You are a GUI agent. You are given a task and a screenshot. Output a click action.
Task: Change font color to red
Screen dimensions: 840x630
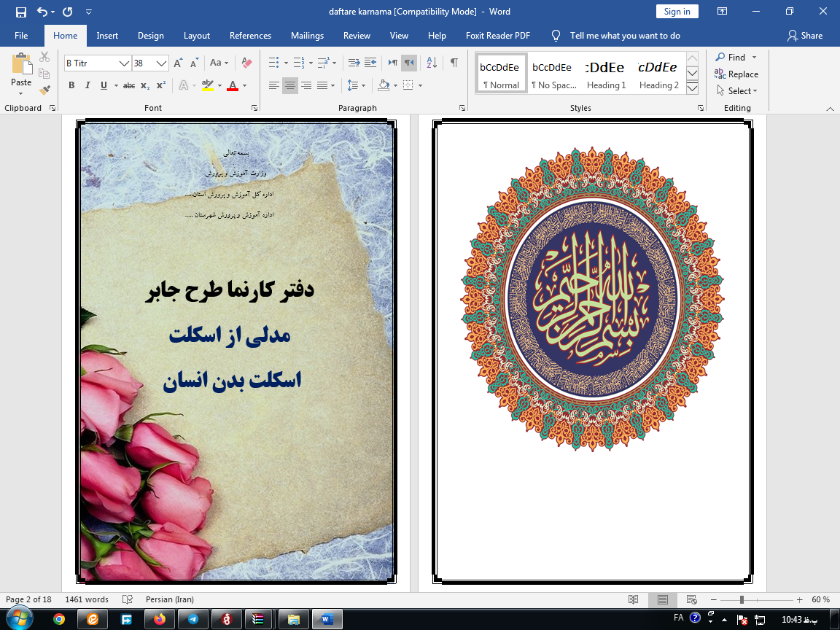(232, 85)
